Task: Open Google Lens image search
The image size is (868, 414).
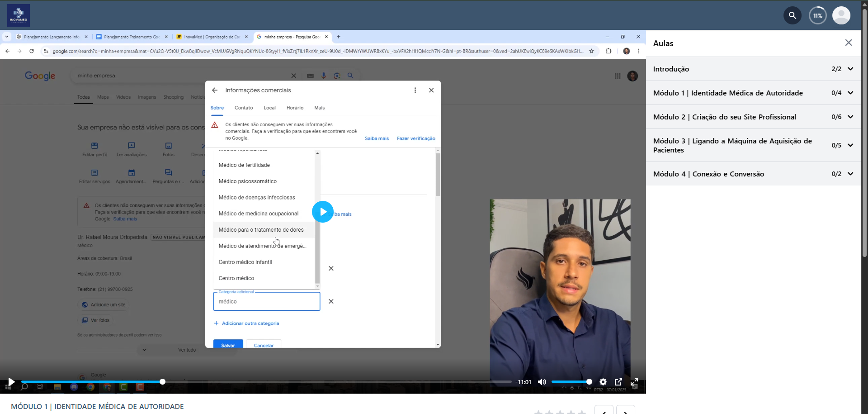Action: (337, 76)
